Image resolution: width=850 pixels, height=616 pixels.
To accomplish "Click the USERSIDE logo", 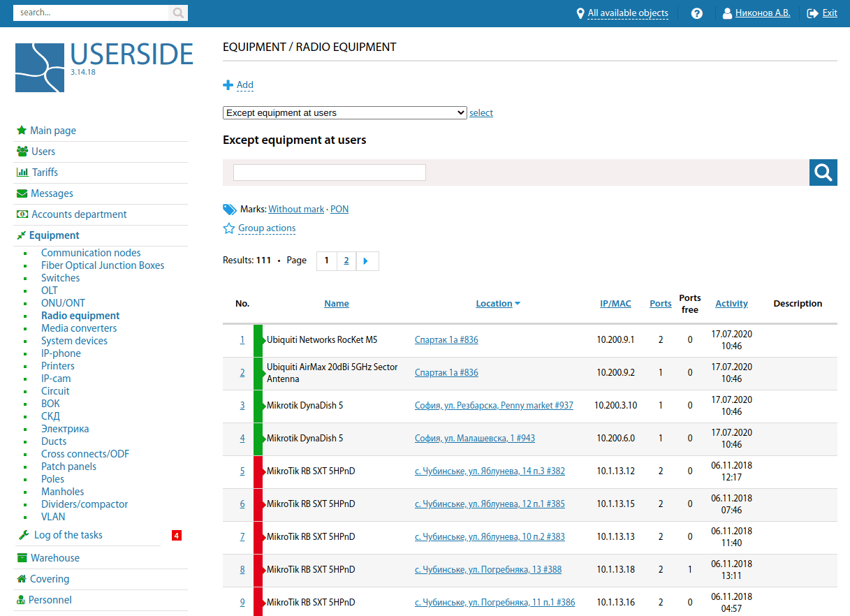I will (104, 67).
